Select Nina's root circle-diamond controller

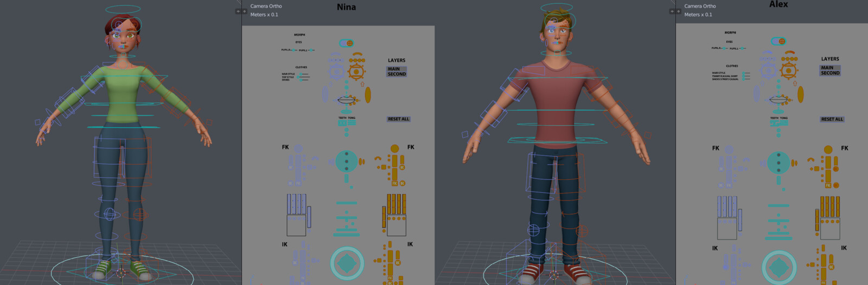347,263
